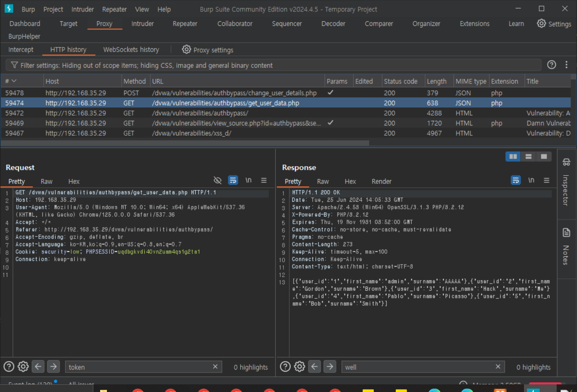Go to next match in response search

tap(330, 367)
